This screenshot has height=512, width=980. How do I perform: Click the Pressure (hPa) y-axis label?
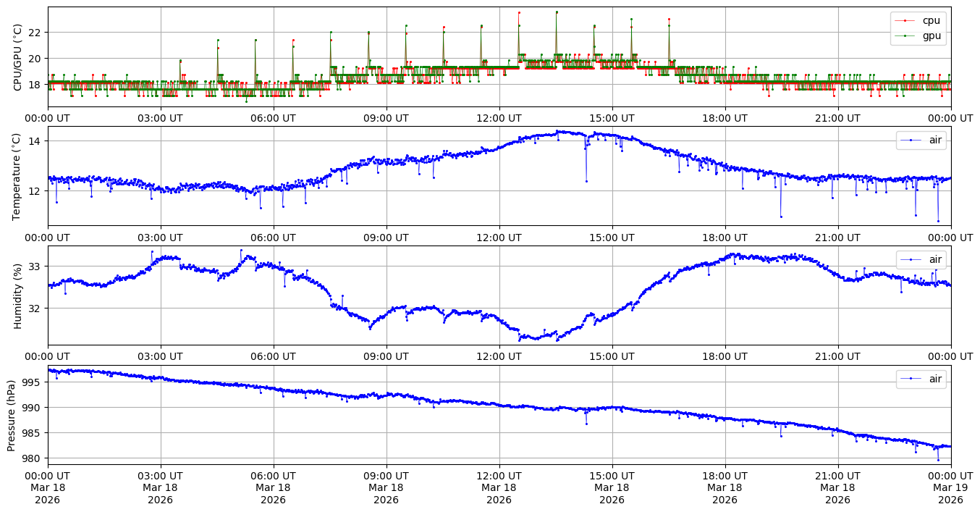click(x=12, y=415)
